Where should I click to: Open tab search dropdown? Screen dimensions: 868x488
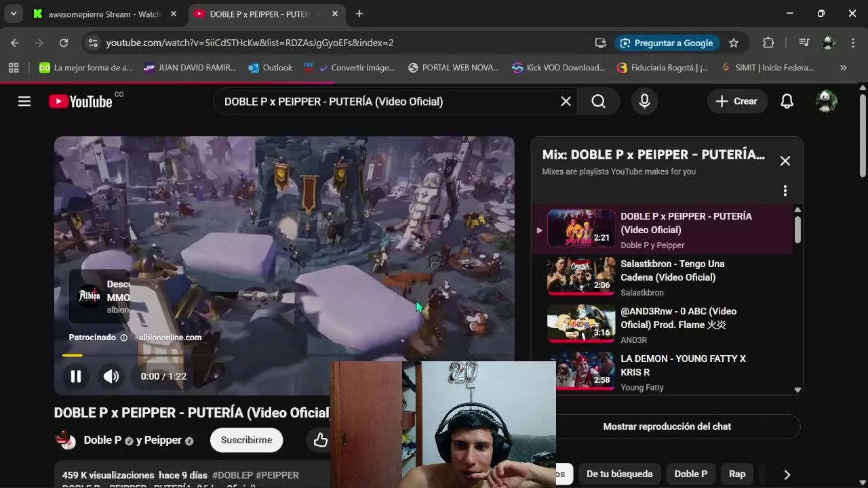[13, 14]
